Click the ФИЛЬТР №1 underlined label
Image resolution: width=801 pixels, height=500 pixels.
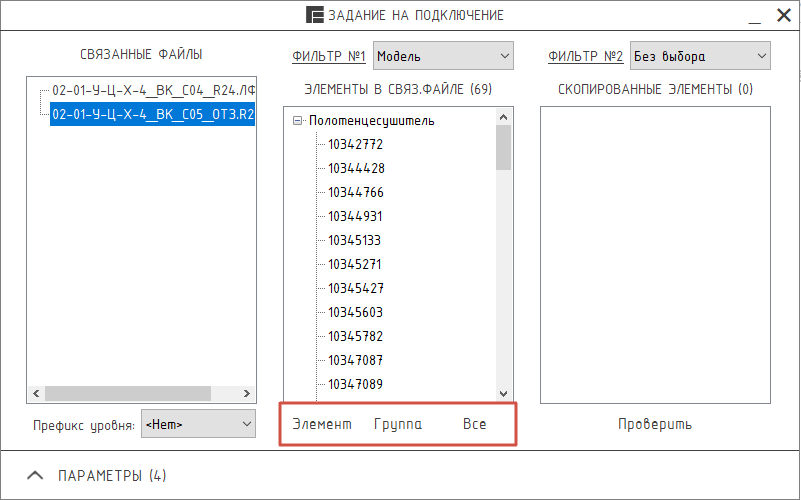pos(329,56)
